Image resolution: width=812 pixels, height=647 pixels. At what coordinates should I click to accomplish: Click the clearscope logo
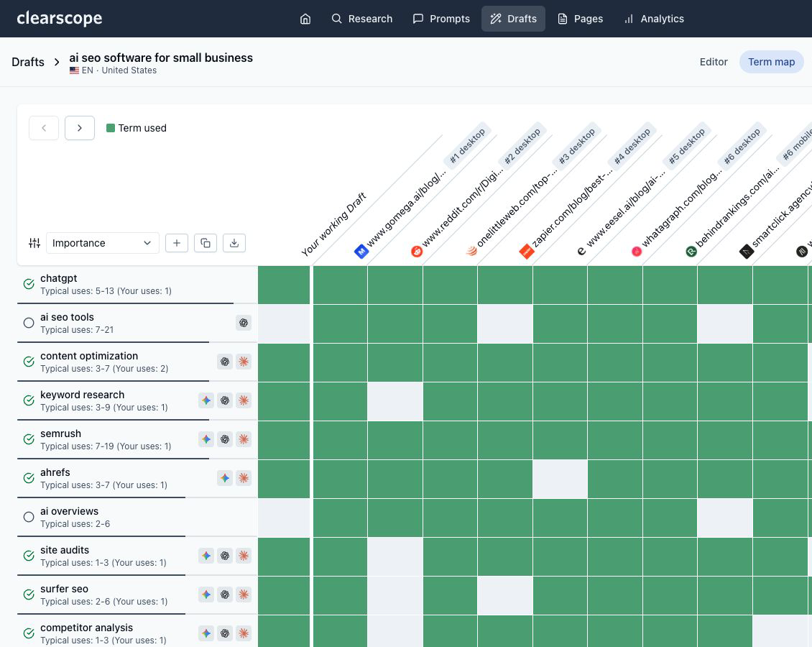(60, 18)
